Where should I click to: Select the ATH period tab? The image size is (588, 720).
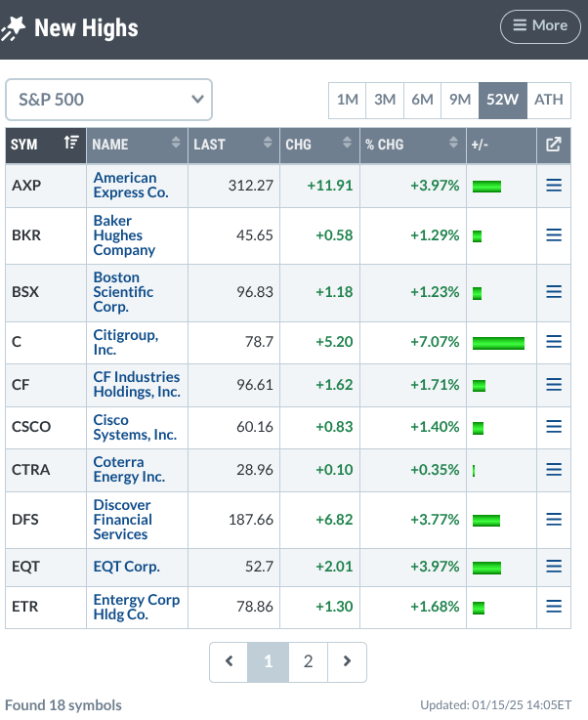tap(549, 100)
